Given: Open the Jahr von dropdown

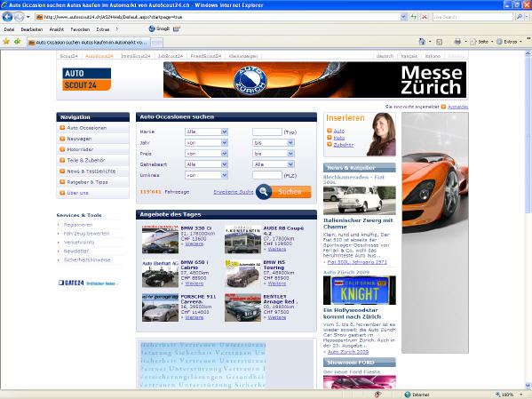Looking at the screenshot, I should pos(206,142).
